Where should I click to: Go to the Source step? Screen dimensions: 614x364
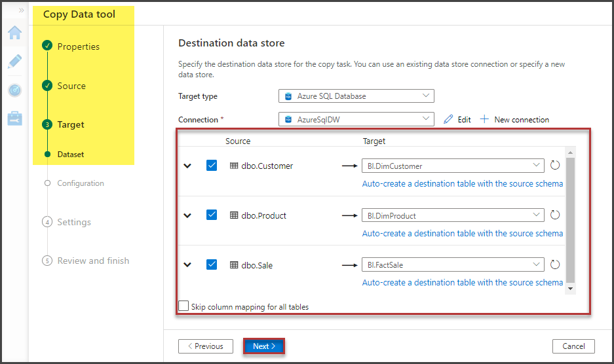71,86
